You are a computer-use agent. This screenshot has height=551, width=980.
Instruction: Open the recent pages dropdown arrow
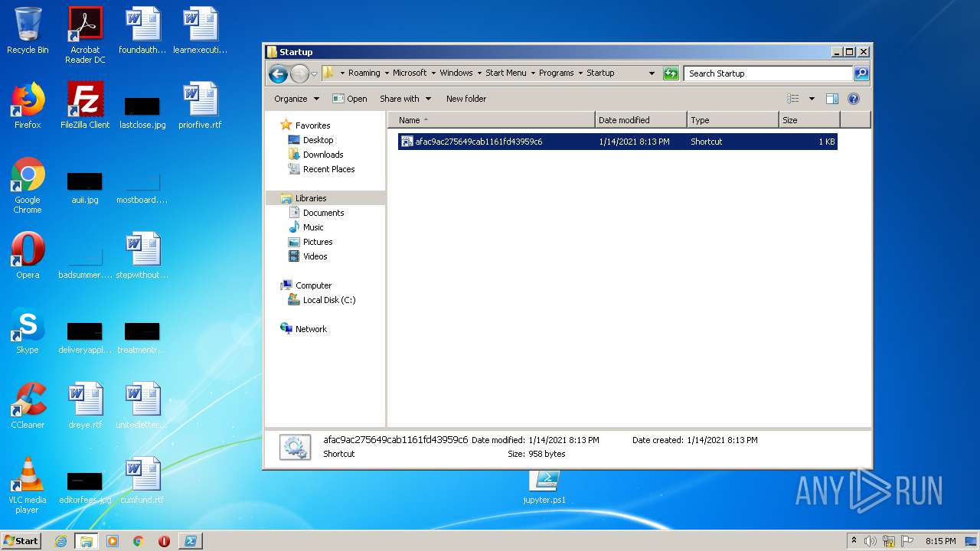[x=314, y=74]
